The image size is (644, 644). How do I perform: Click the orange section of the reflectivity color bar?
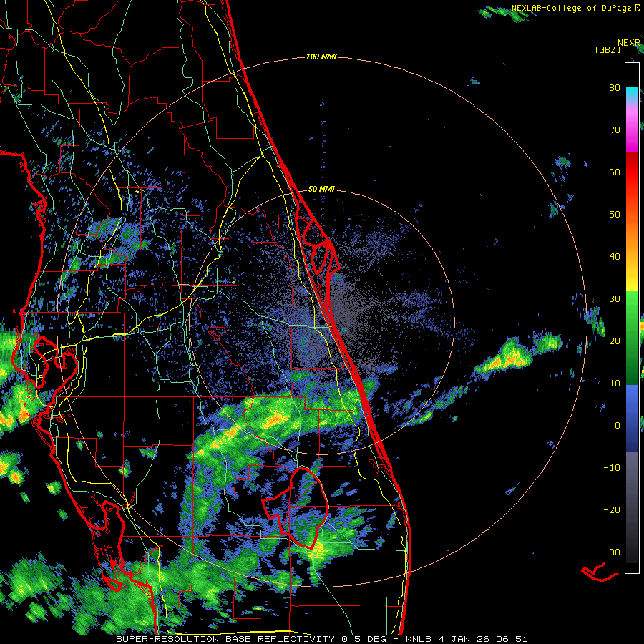(632, 234)
